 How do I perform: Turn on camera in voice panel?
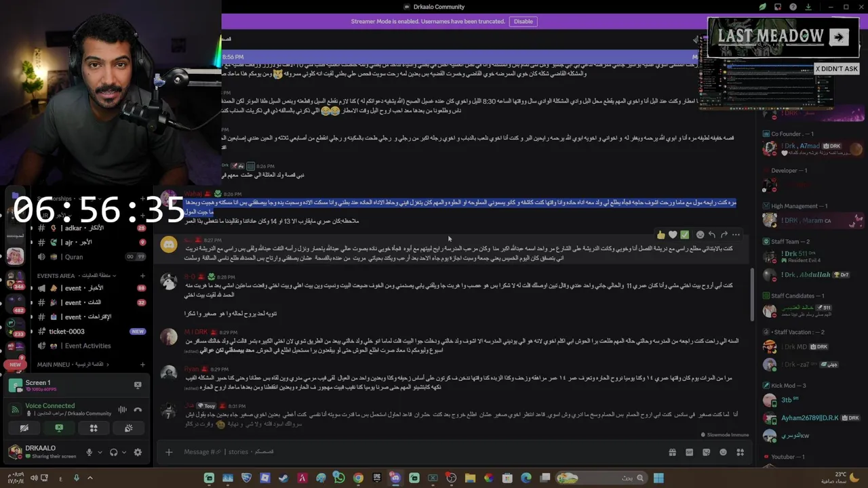coord(24,428)
